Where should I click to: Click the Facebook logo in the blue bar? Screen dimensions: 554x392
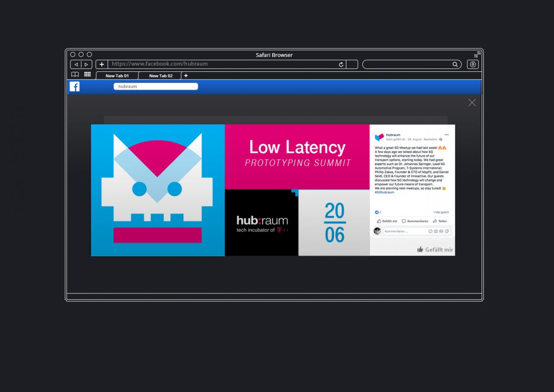[x=74, y=87]
